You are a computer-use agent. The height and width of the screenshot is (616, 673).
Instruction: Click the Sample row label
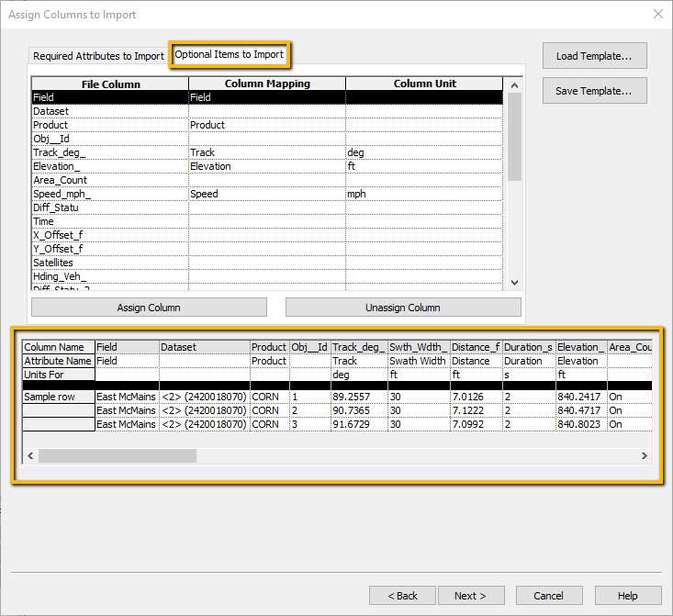59,397
